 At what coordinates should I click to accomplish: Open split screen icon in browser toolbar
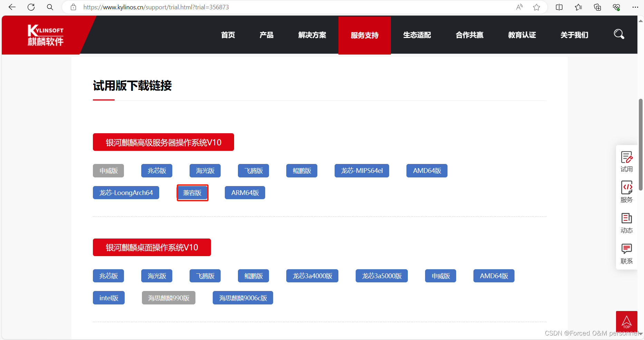(559, 7)
